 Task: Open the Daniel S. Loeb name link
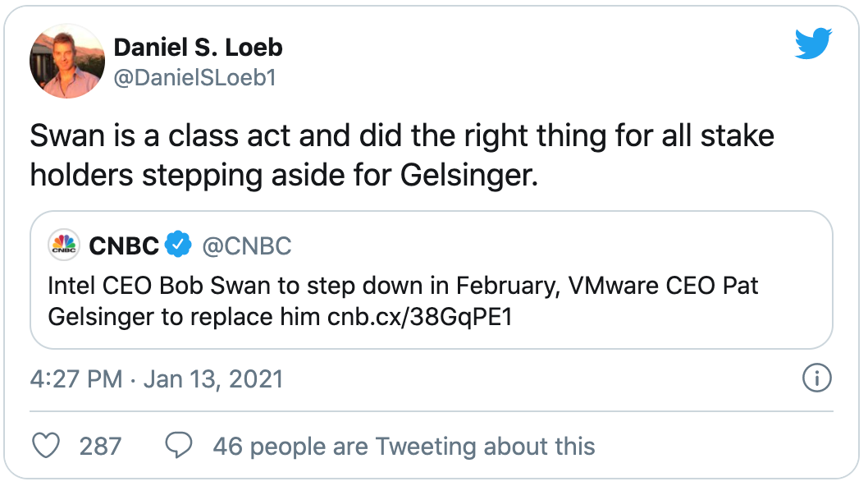tap(199, 47)
